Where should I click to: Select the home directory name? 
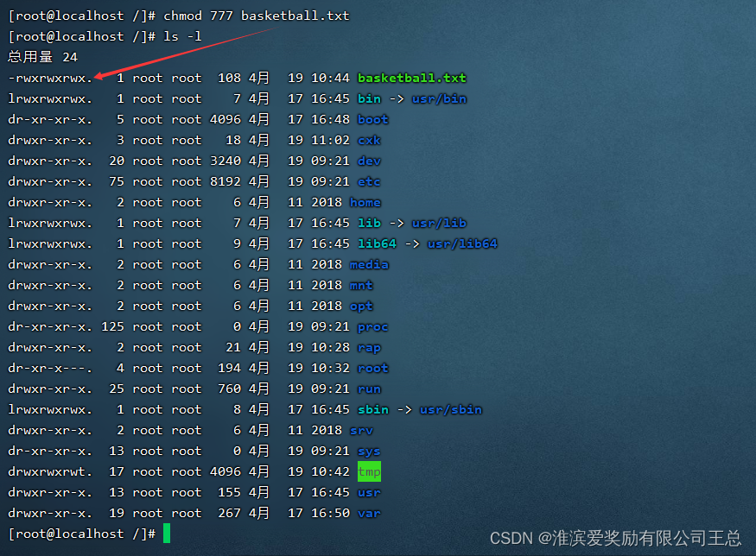(x=365, y=202)
